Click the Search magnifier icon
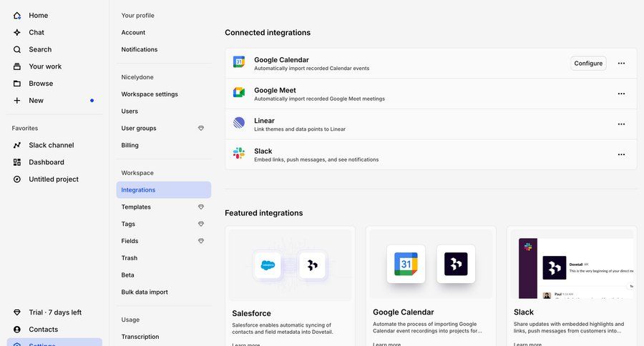This screenshot has height=346, width=644. [x=17, y=49]
